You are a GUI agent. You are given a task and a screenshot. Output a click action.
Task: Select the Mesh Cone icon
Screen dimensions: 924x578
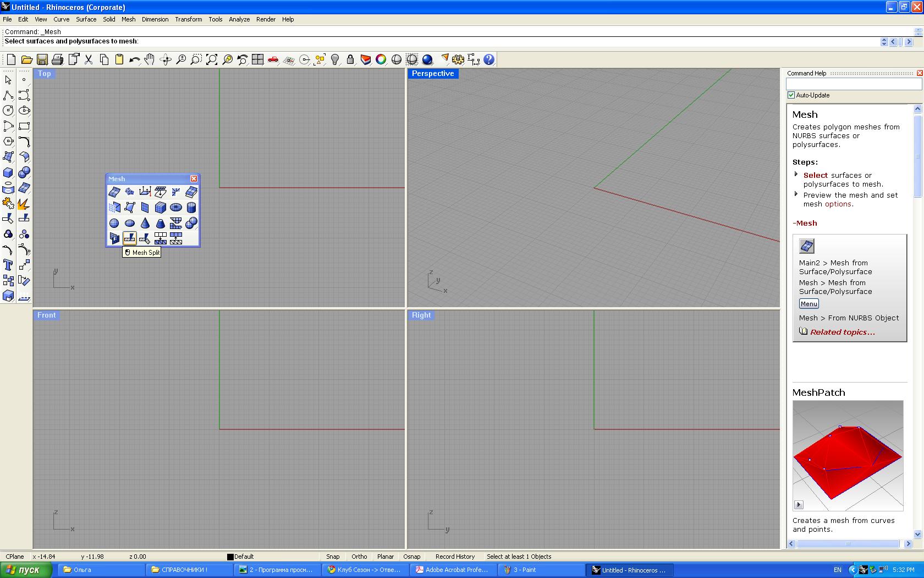145,223
